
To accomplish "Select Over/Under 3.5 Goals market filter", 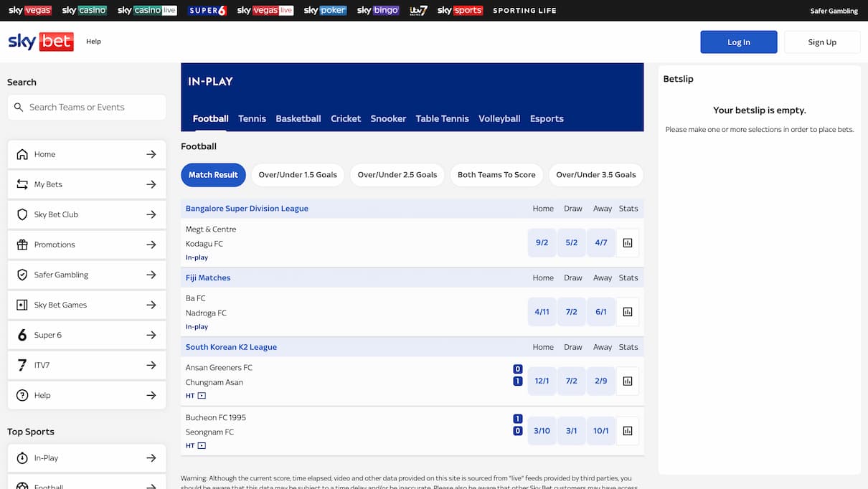I will click(595, 175).
